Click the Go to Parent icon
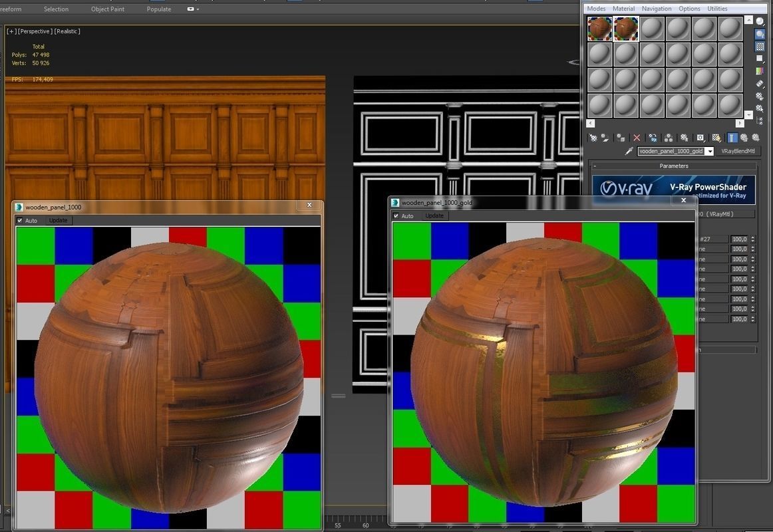 pos(744,138)
